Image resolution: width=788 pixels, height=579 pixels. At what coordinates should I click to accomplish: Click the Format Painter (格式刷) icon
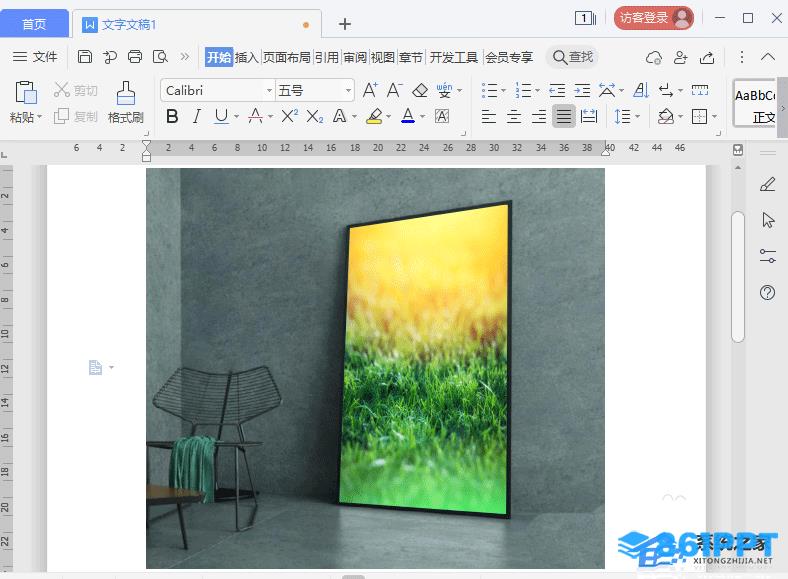tap(126, 103)
